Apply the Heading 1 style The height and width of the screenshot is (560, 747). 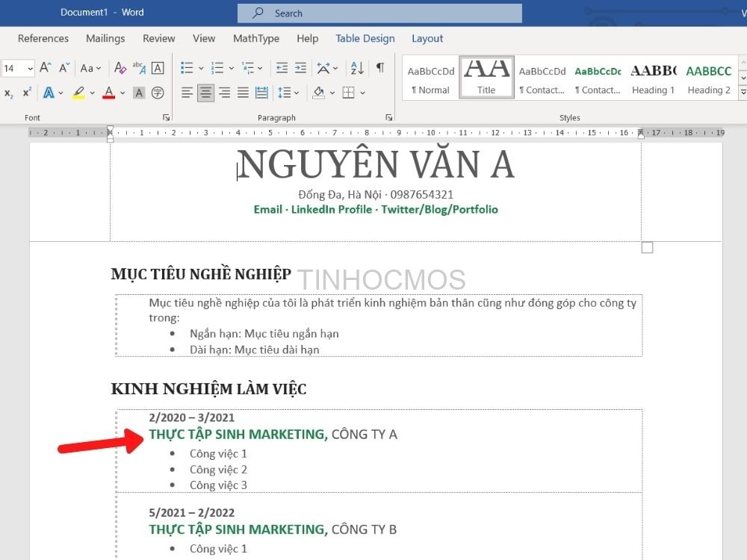coord(653,78)
